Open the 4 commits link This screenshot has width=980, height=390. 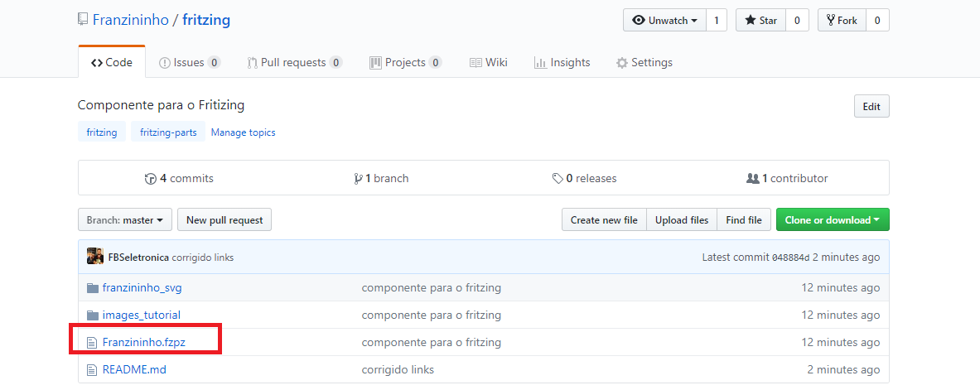[180, 178]
